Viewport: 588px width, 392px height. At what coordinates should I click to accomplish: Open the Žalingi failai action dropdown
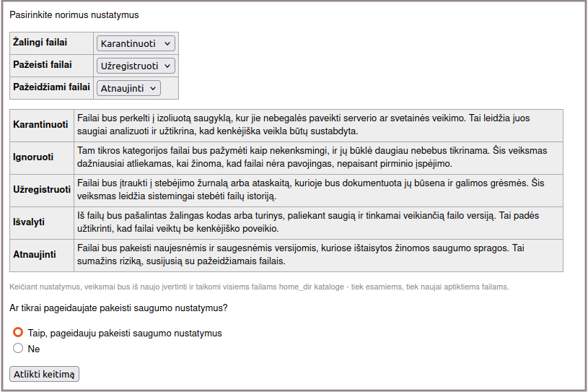point(136,43)
